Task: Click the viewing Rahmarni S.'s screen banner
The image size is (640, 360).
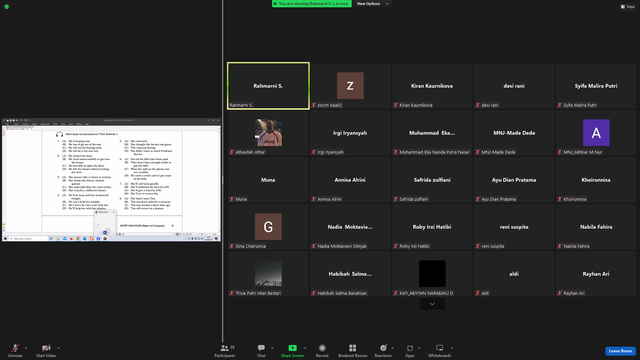Action: (311, 4)
